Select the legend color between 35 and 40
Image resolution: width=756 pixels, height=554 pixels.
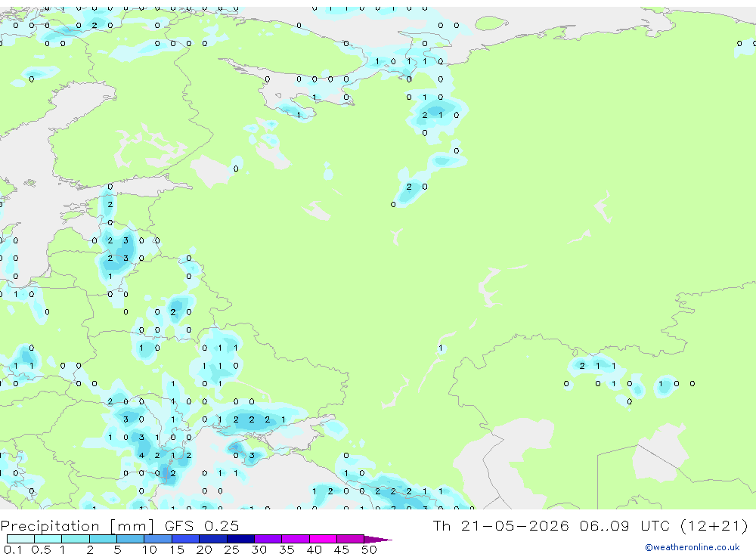pos(296,539)
